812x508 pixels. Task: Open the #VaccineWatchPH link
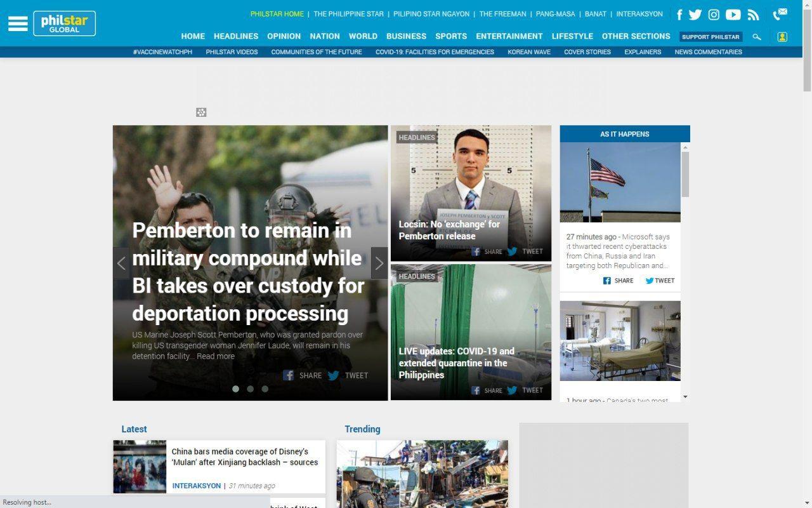162,52
